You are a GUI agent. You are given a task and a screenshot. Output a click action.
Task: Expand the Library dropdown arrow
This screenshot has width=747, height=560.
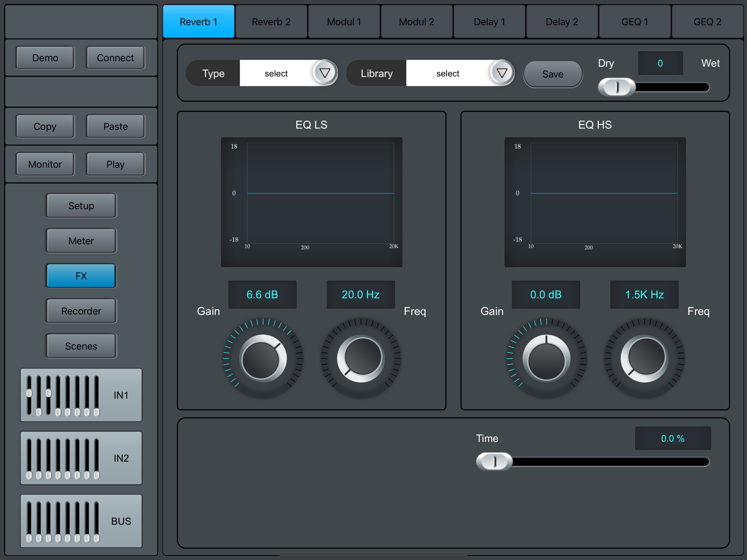(502, 73)
